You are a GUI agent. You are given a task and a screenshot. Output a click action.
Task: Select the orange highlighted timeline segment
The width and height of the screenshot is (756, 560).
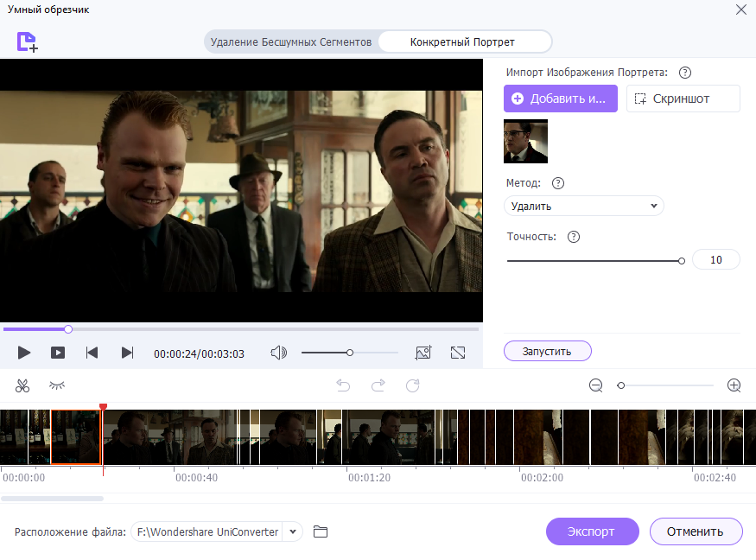[x=76, y=437]
